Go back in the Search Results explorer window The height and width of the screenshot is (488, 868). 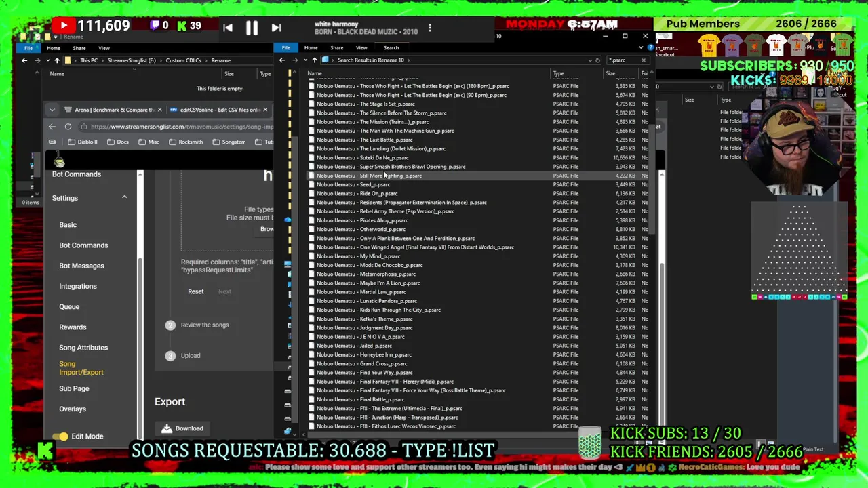coord(282,60)
